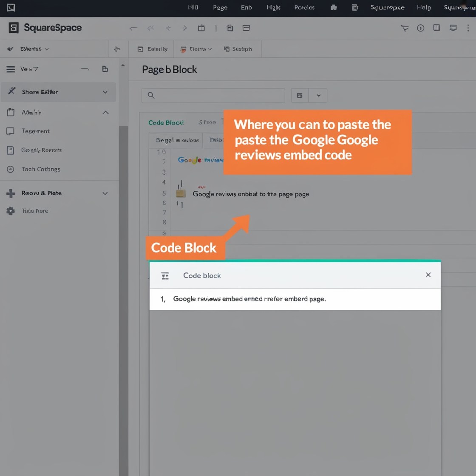Screen dimensions: 476x476
Task: Click the Page b Block heading
Action: click(x=170, y=70)
